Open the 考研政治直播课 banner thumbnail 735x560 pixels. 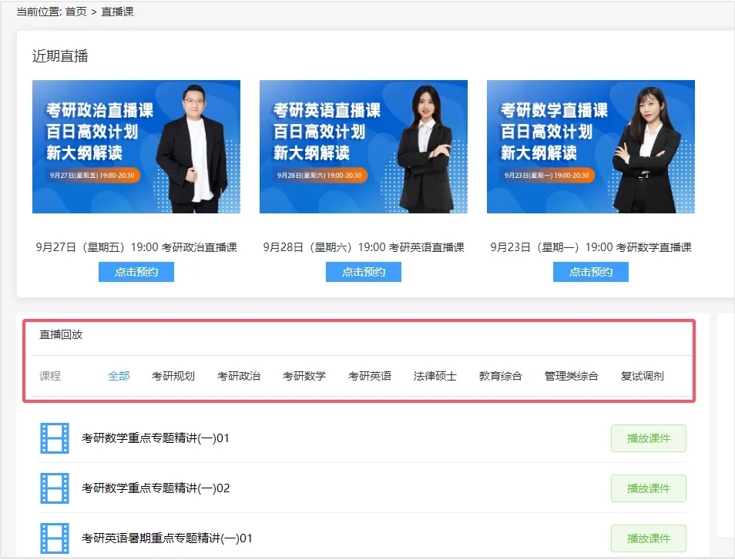pos(136,146)
